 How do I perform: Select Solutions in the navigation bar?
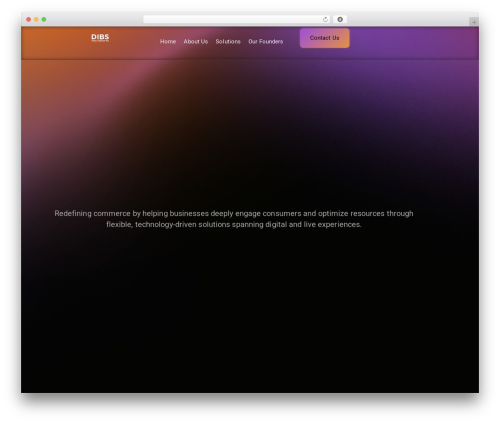[228, 41]
